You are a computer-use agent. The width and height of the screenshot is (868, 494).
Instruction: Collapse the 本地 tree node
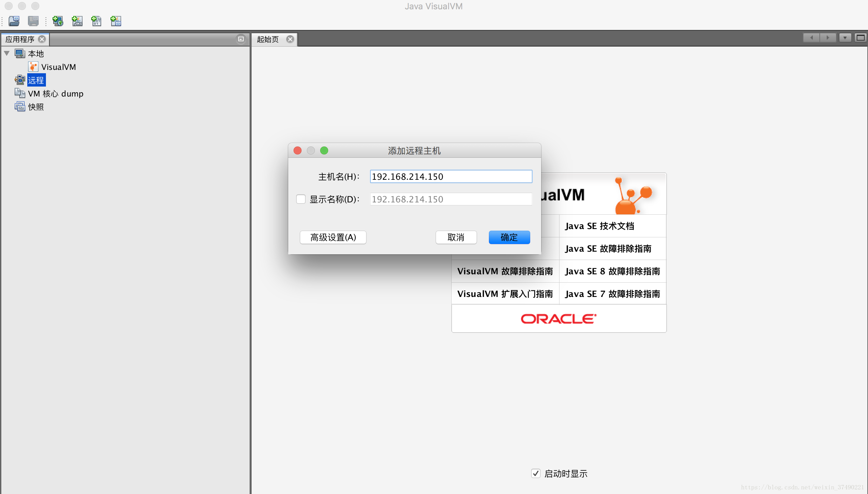[x=6, y=53]
